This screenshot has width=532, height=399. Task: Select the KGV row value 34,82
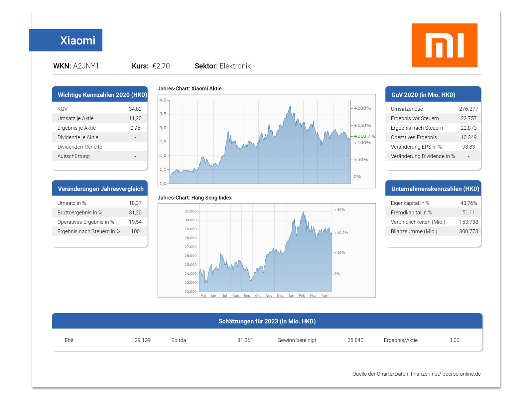point(135,109)
